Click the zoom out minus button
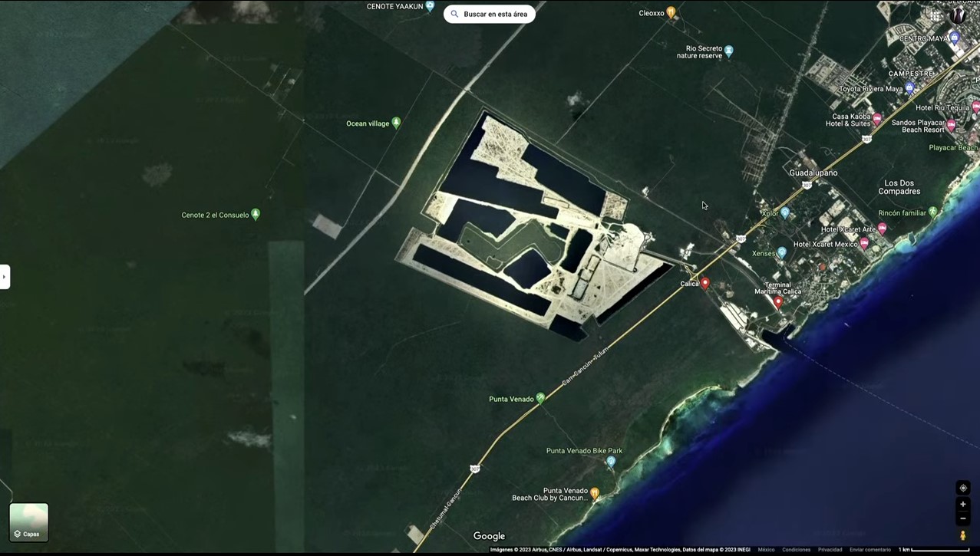 tap(963, 518)
